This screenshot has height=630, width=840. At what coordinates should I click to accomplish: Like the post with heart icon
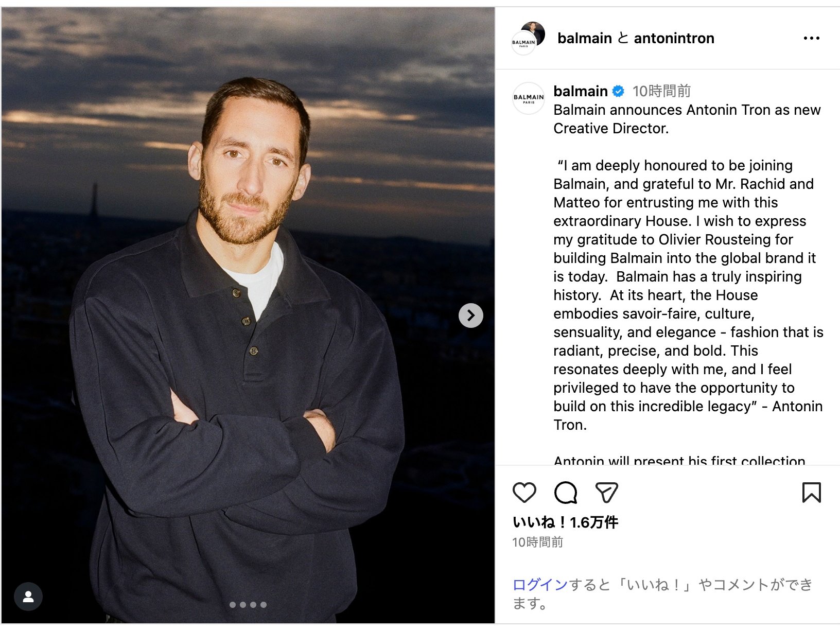pyautogui.click(x=524, y=493)
